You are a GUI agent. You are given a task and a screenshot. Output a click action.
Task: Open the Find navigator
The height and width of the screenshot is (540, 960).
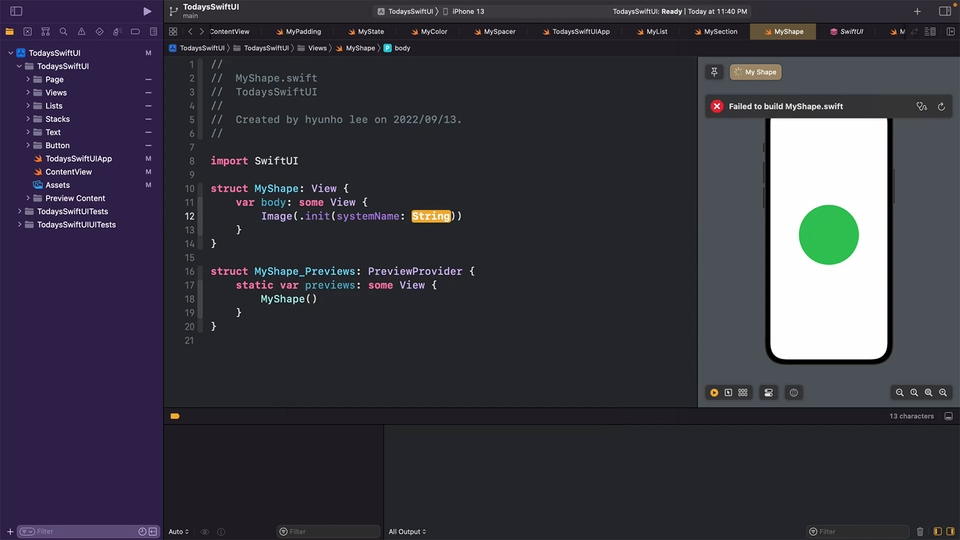(x=63, y=31)
